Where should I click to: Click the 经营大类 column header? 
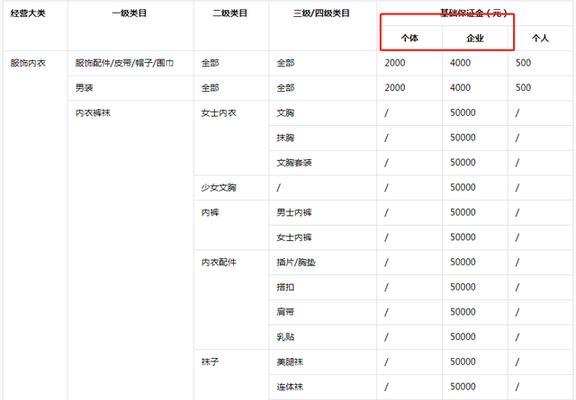click(28, 13)
